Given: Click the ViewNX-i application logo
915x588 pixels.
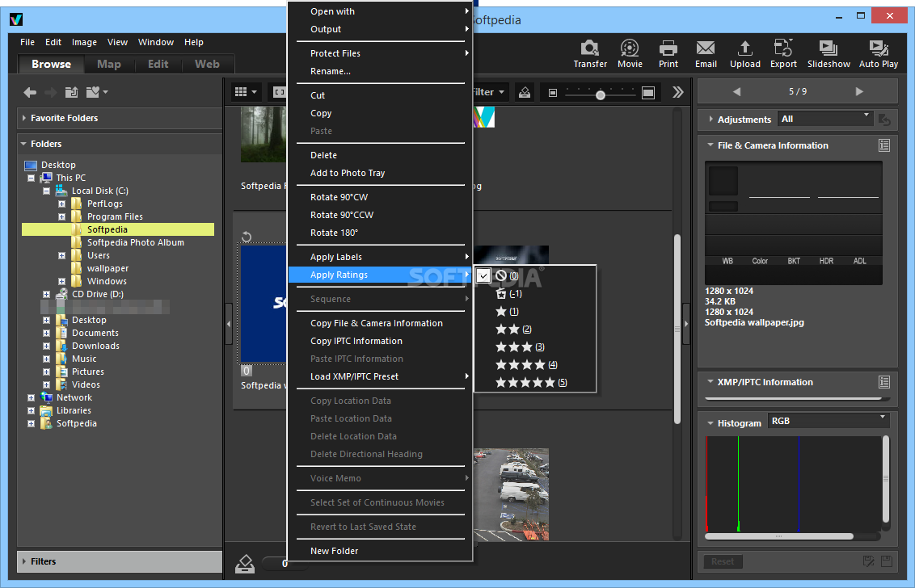Looking at the screenshot, I should [16, 20].
